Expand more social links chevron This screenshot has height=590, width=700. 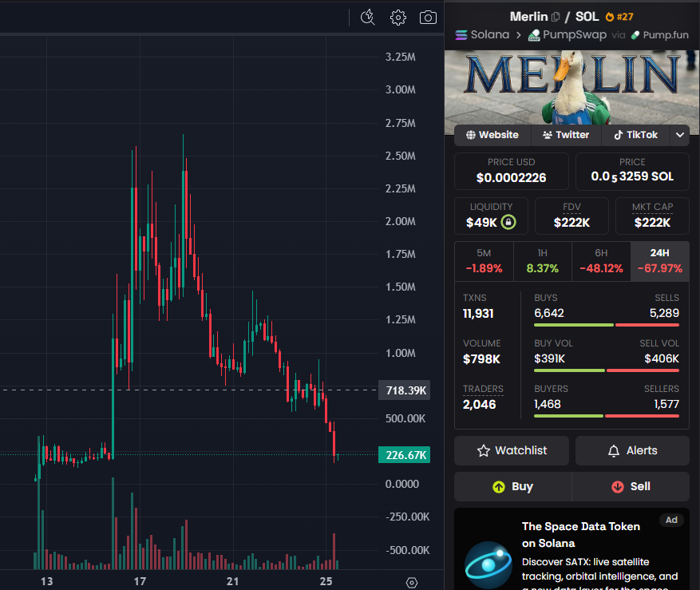pyautogui.click(x=680, y=135)
